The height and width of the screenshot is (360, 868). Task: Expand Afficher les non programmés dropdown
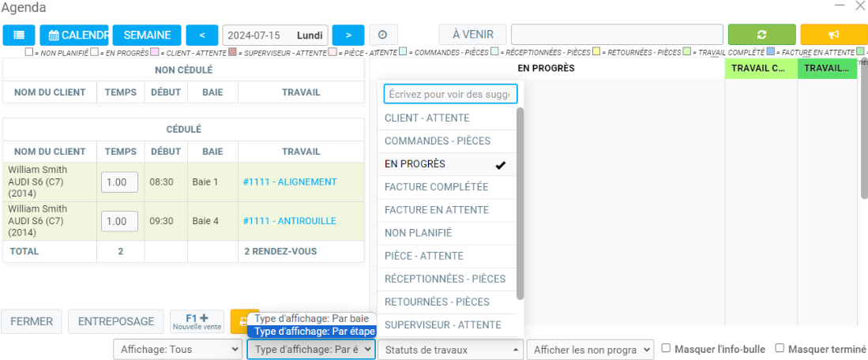coord(590,349)
